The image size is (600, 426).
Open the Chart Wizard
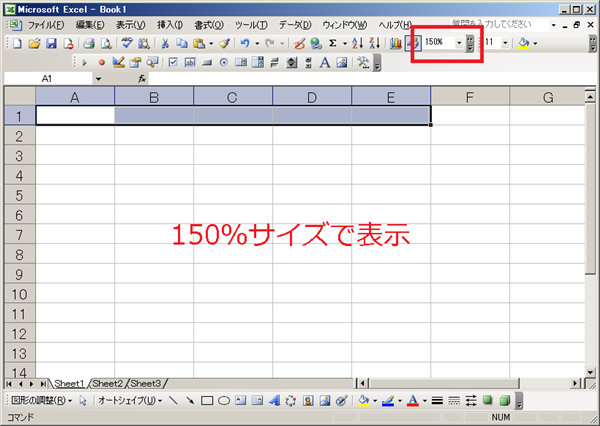coord(396,43)
